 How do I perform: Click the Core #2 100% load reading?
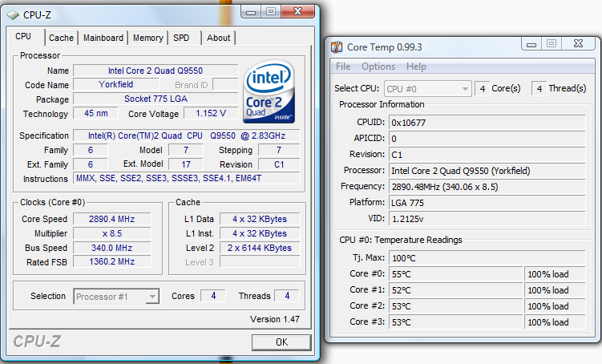(555, 306)
